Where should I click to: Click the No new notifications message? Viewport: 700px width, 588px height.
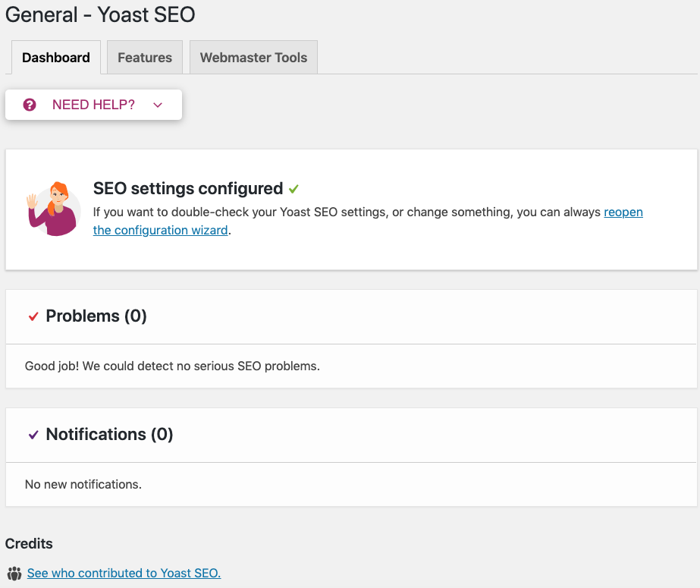click(x=83, y=484)
